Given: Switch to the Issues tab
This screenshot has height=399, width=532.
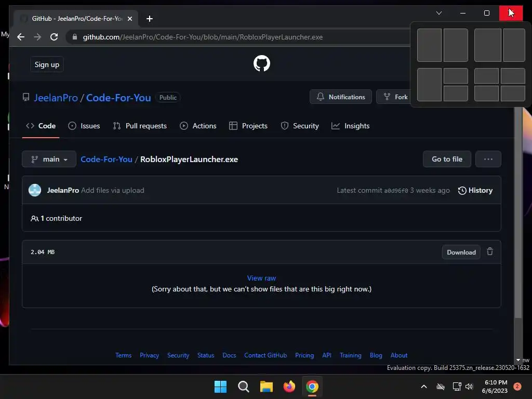Looking at the screenshot, I should (84, 126).
